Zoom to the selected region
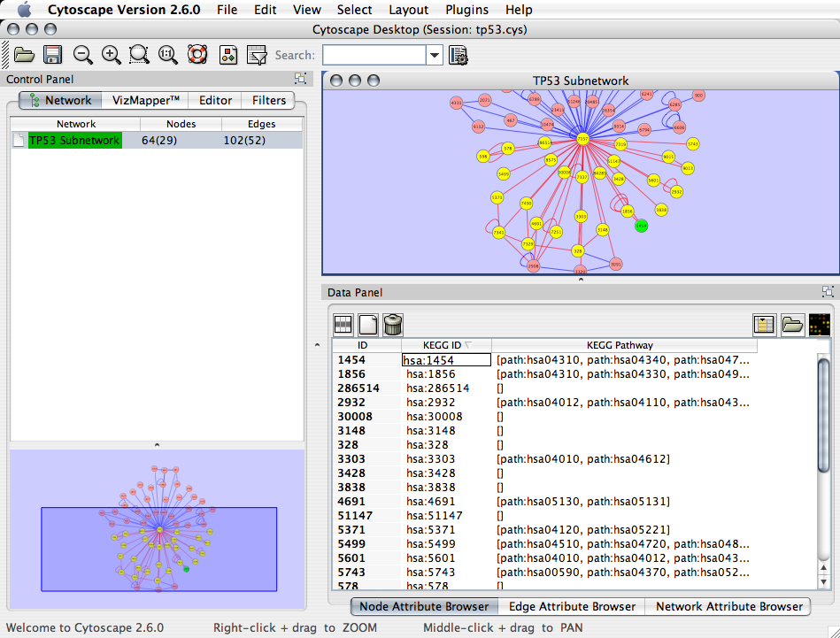Screen dimensions: 840x638 tap(139, 55)
